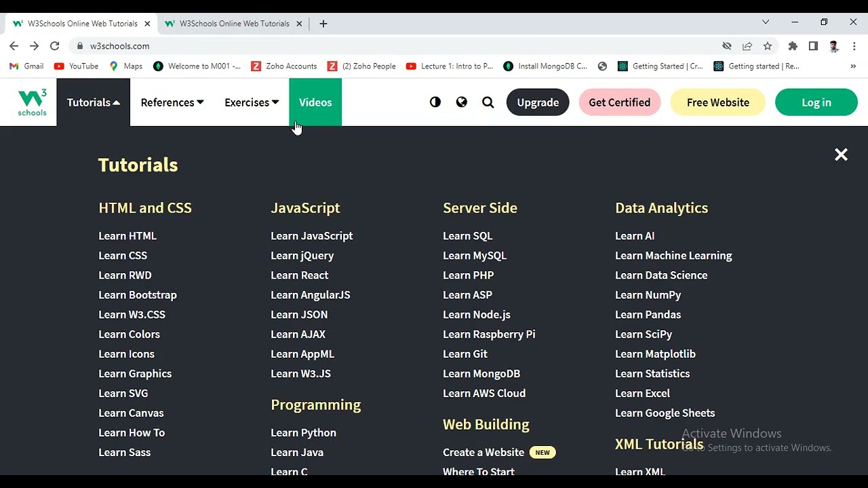Close the Tutorials mega menu with X

coord(841,155)
